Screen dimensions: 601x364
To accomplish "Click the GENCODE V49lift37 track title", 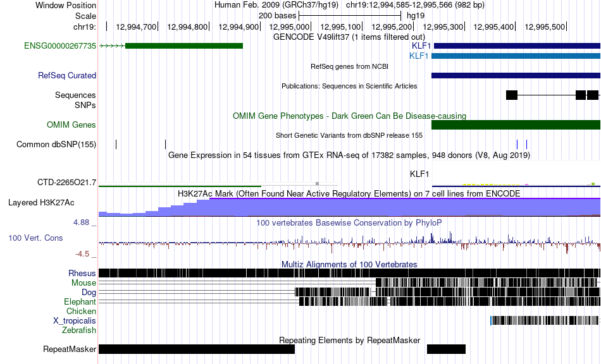I will click(x=349, y=37).
